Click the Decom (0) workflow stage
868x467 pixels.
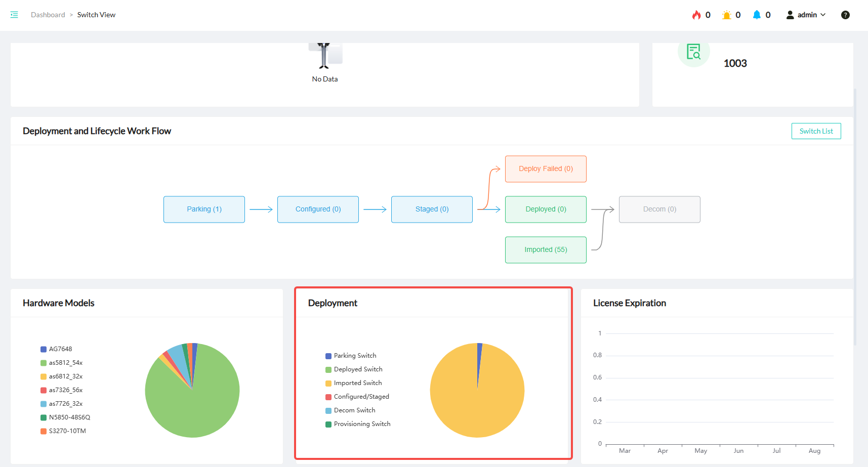coord(659,209)
